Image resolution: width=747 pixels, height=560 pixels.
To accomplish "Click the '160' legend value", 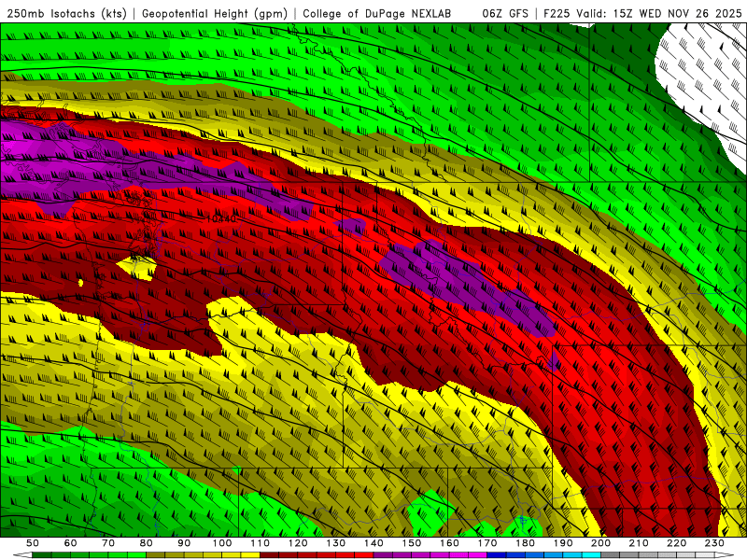I will (449, 543).
